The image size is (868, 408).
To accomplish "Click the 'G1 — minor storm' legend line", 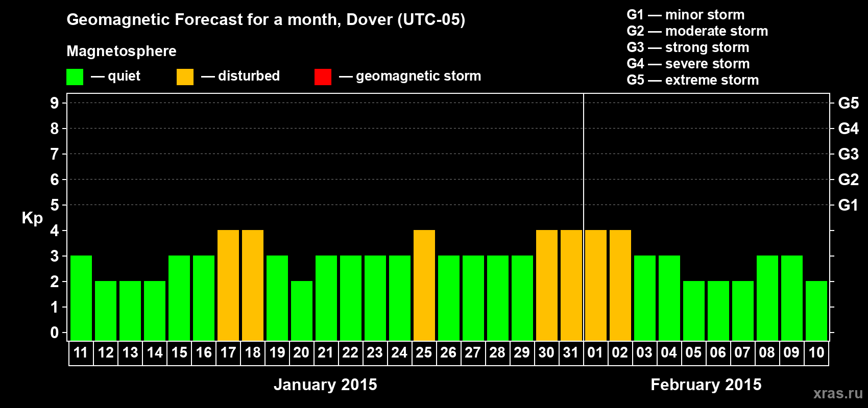I will pyautogui.click(x=686, y=15).
